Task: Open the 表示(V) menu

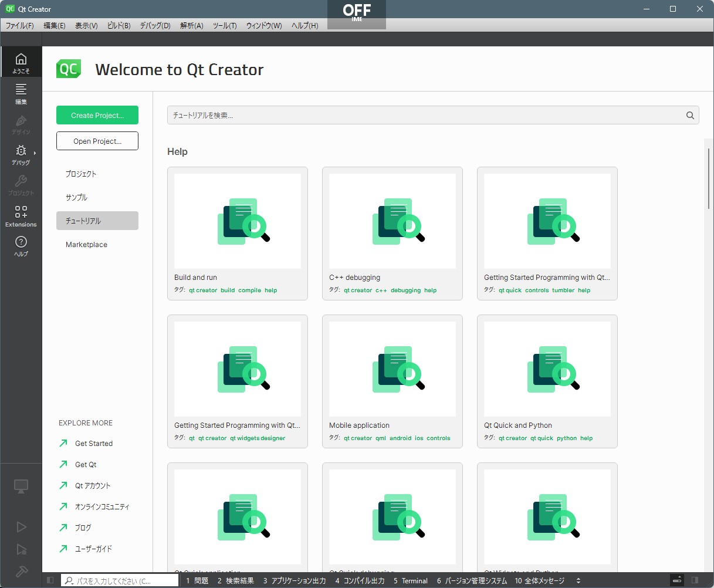Action: pos(86,26)
